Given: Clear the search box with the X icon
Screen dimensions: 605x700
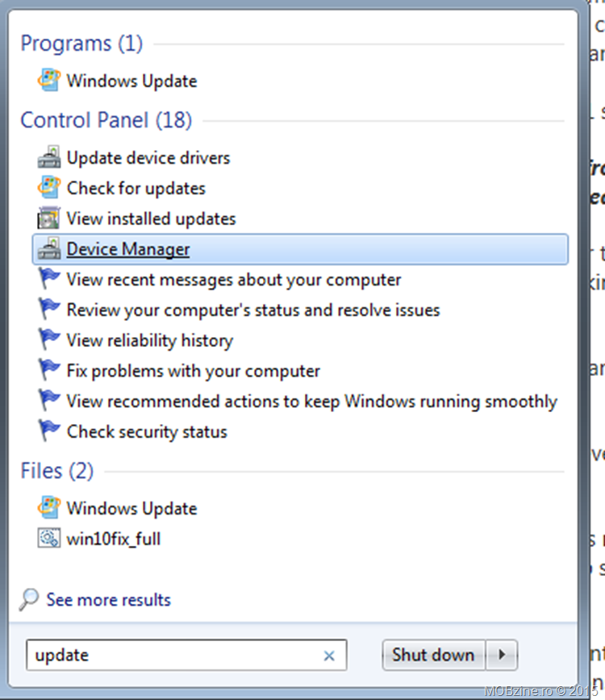Looking at the screenshot, I should pos(329,656).
